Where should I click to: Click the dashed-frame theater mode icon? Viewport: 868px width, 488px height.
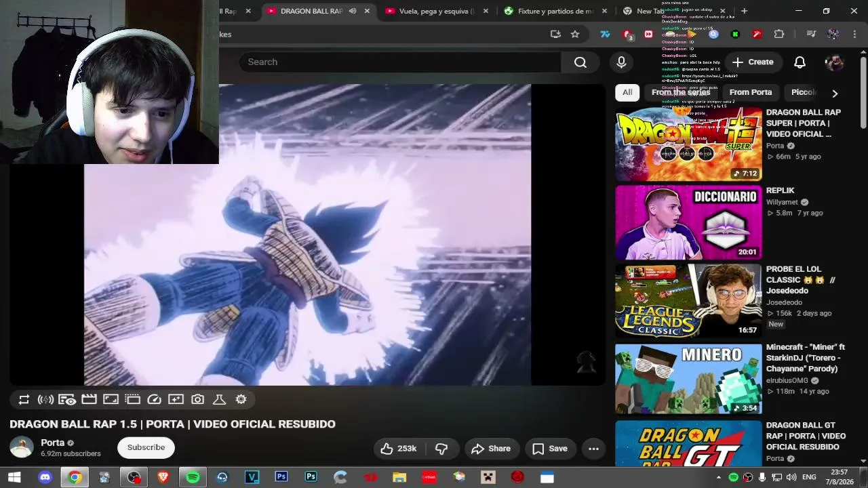coord(132,400)
